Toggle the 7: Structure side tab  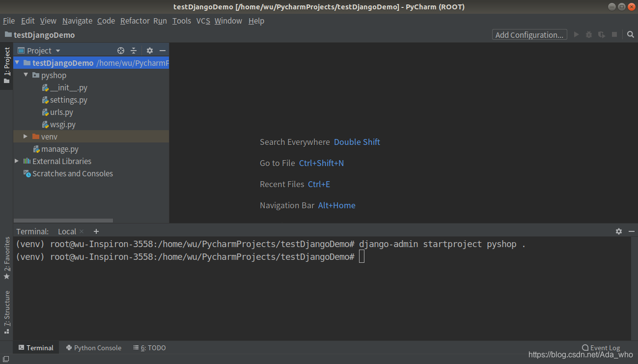coord(7,312)
